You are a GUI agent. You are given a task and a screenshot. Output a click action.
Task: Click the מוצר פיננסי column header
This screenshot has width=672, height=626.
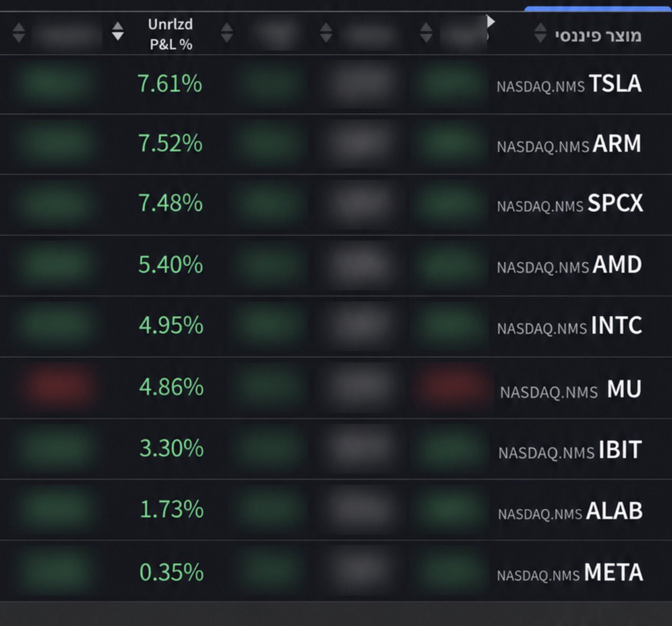click(598, 35)
